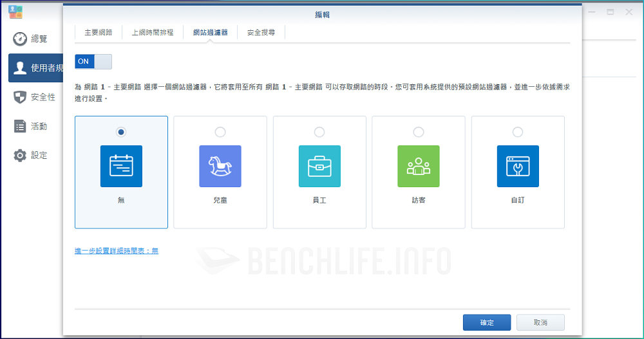The height and width of the screenshot is (339, 644).
Task: Select the 員工 radio button
Action: tap(319, 132)
